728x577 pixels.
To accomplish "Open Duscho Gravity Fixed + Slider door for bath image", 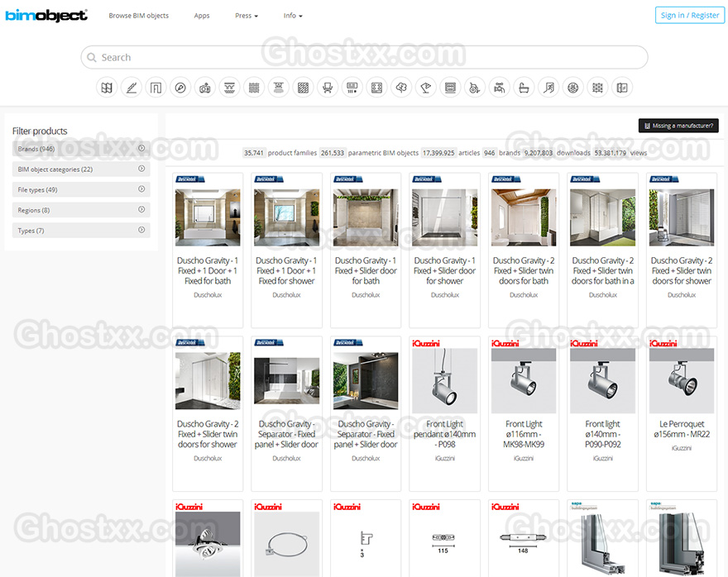I will tap(366, 217).
